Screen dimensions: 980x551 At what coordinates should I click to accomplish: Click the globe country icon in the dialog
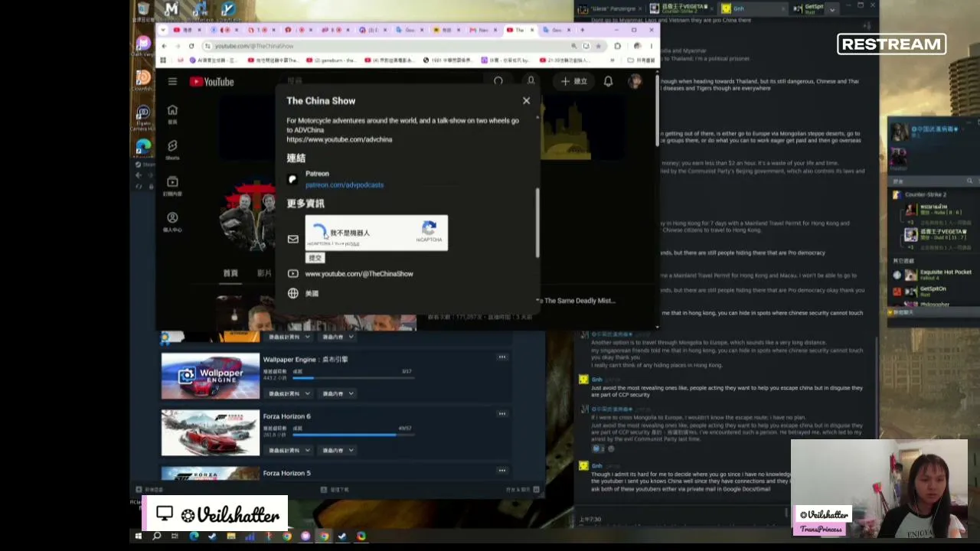tap(292, 293)
